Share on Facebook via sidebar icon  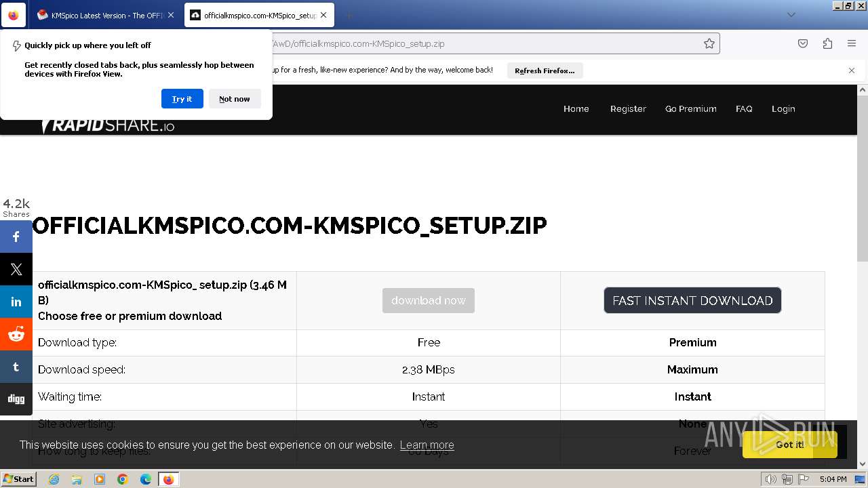(x=16, y=237)
